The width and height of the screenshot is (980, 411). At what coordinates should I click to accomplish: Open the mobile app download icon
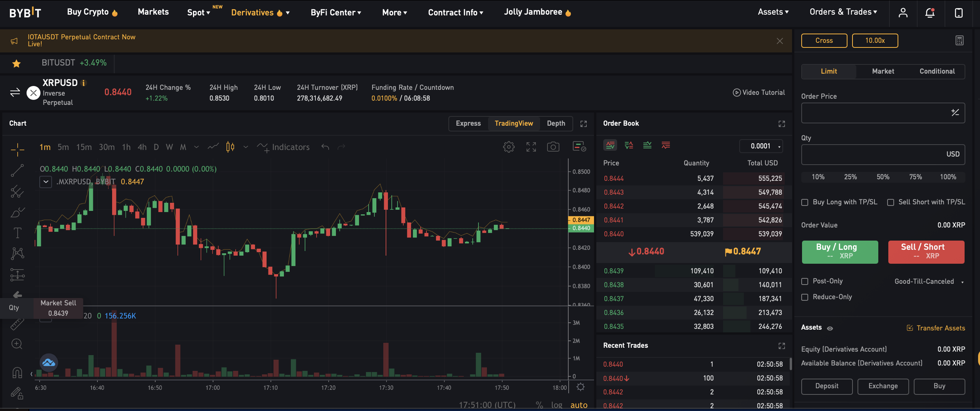pos(959,13)
